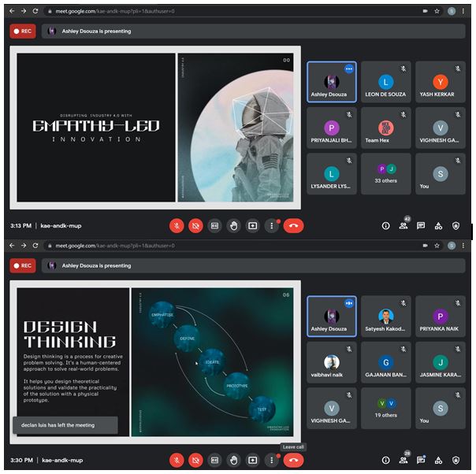Go back in the 3:13 PM browser window

(12, 11)
